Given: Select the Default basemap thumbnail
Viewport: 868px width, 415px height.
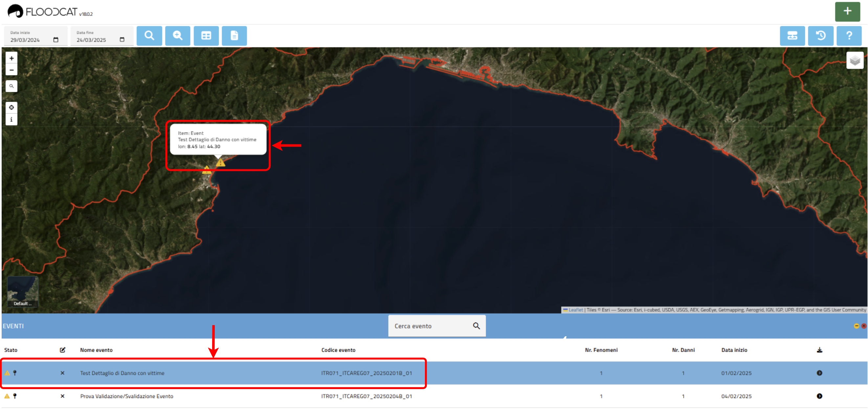Looking at the screenshot, I should (23, 291).
